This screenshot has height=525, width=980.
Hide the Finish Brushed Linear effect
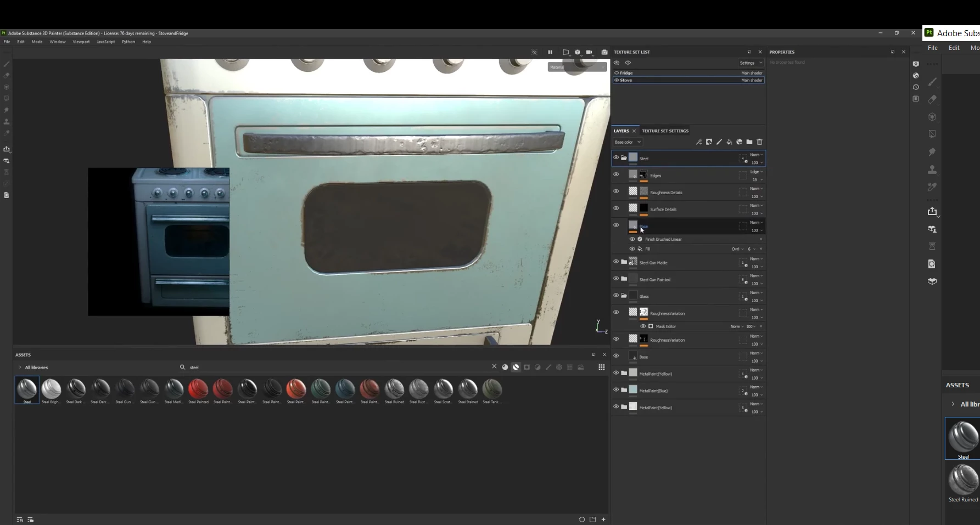[x=632, y=239]
